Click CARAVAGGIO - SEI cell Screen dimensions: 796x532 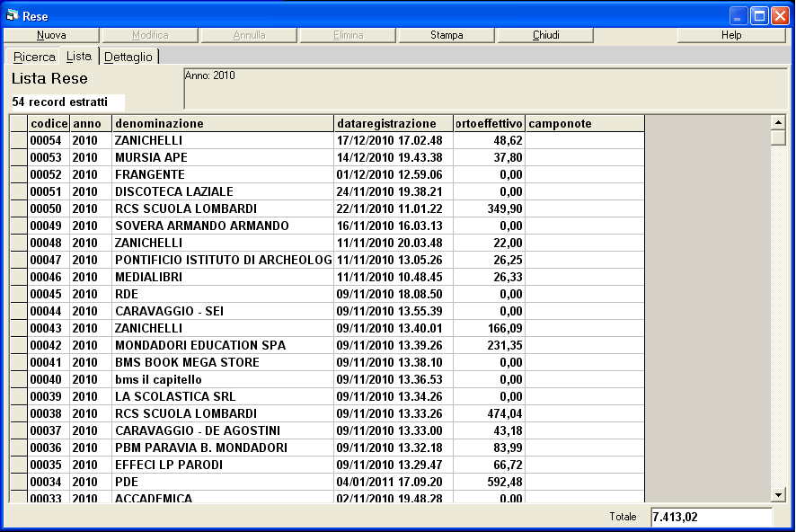coord(223,311)
